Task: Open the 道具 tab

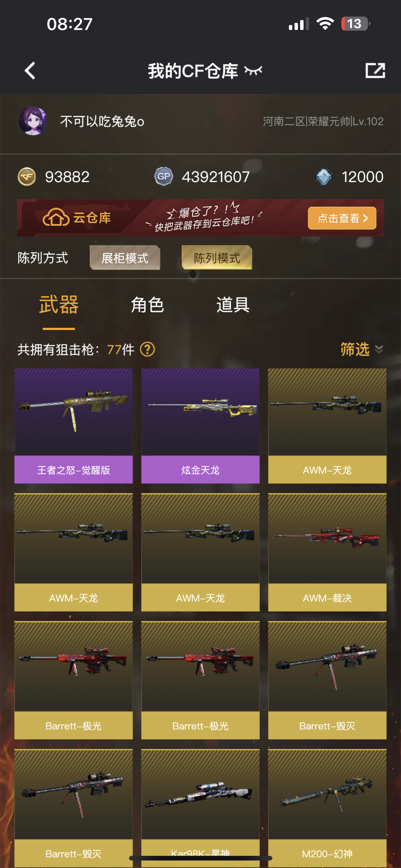Action: coord(233,305)
